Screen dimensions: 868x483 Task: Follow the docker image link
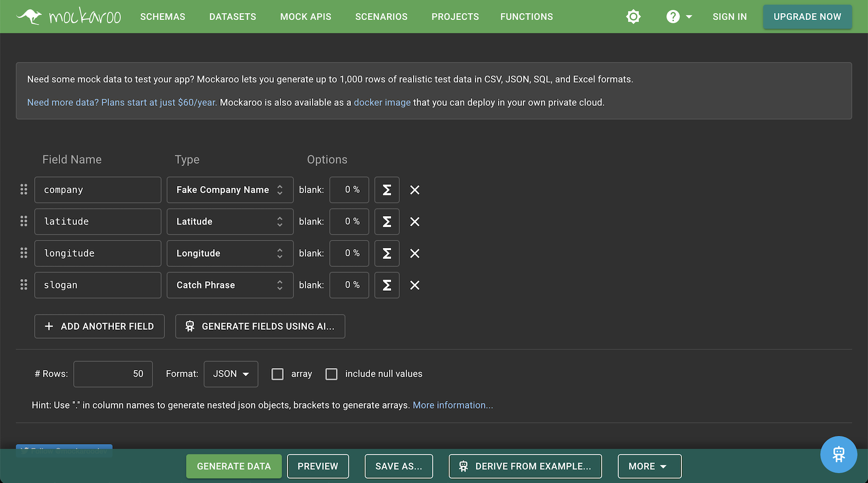[x=382, y=103]
